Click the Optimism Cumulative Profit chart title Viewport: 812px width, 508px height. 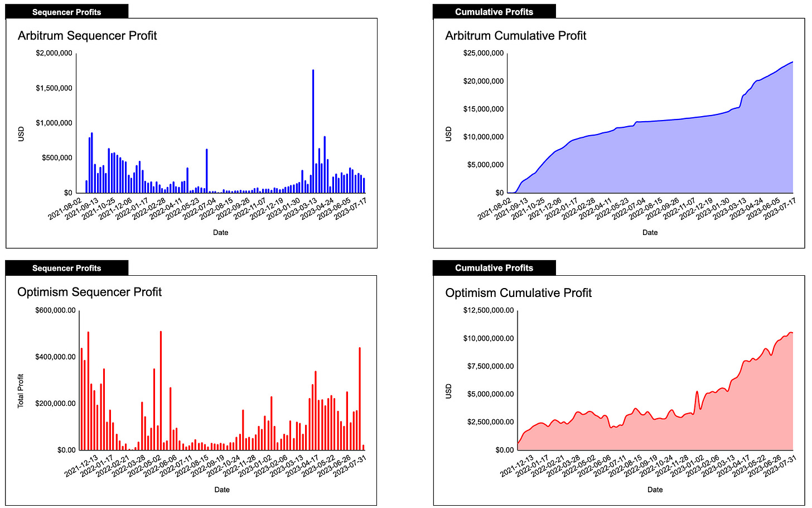(519, 293)
